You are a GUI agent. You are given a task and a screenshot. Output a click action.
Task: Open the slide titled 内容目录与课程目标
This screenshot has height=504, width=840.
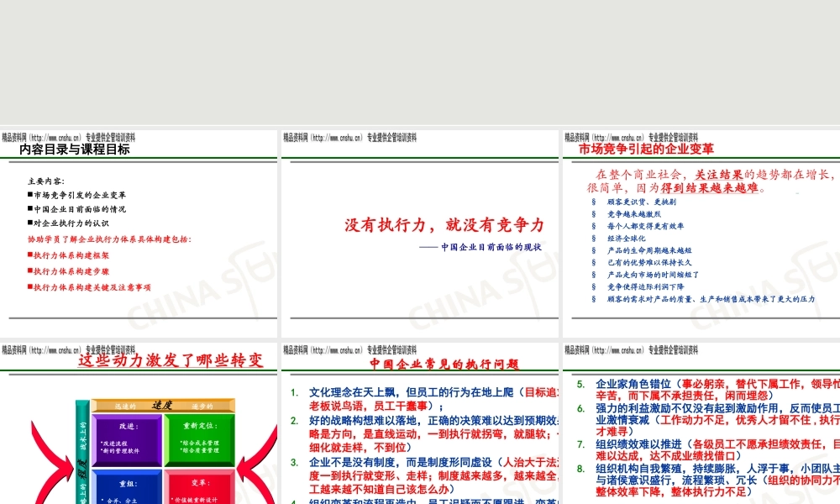(x=139, y=234)
